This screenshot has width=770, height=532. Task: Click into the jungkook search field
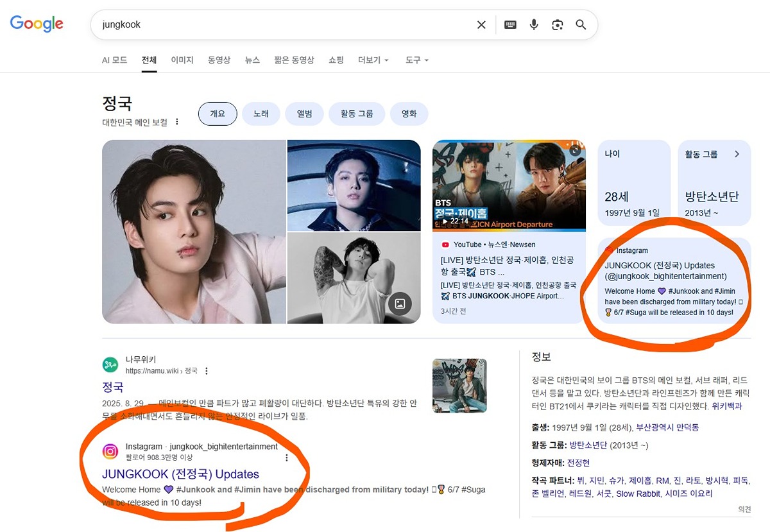point(282,25)
